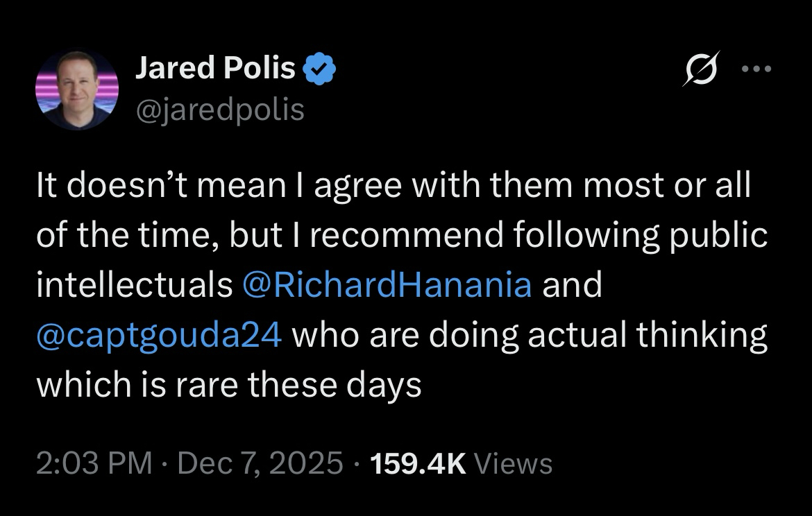
Task: Open Jared Polis's profile picture
Action: tap(77, 89)
